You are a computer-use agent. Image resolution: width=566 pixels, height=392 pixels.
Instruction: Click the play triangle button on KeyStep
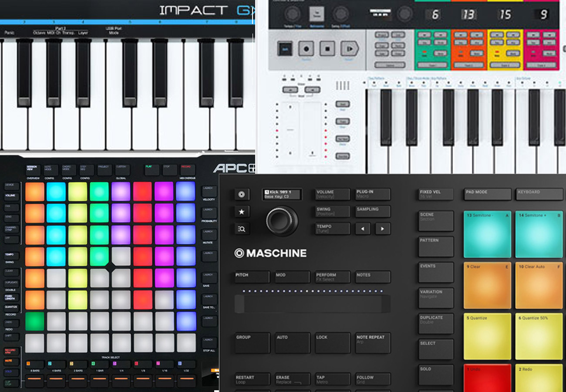tap(349, 48)
